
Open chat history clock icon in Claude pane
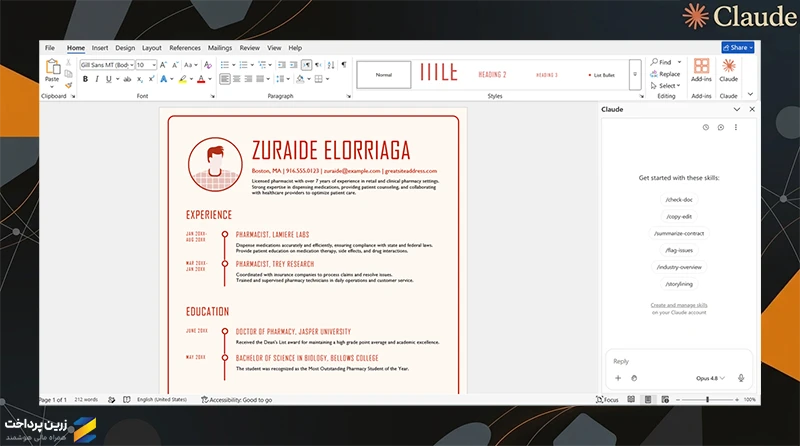[706, 128]
